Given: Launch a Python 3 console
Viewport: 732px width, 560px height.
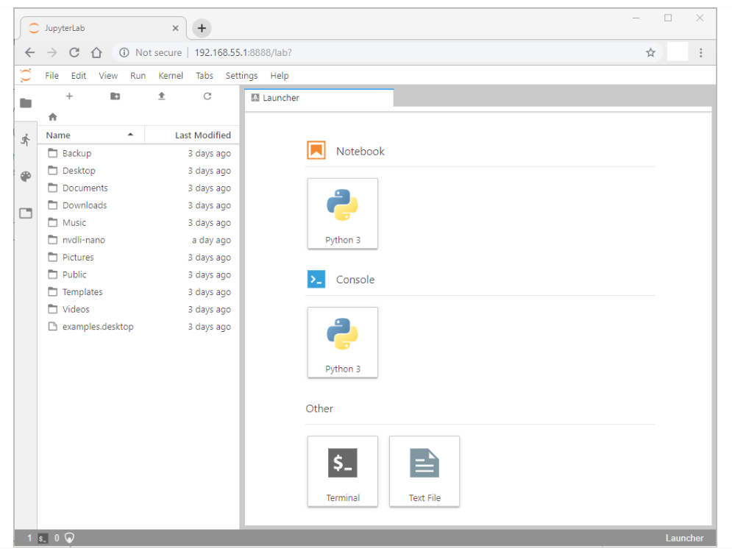Looking at the screenshot, I should 343,342.
